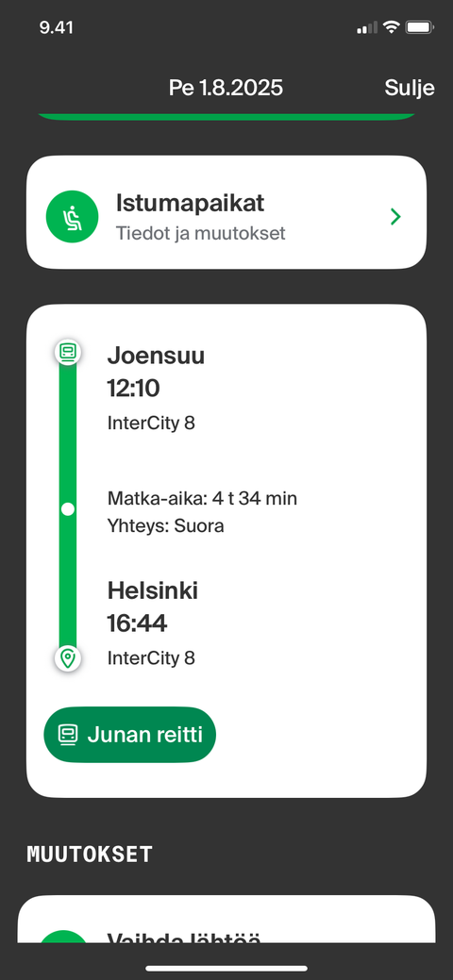Viewport: 453px width, 980px height.
Task: Tap the train icon inside Junan reitti button
Action: (x=68, y=735)
